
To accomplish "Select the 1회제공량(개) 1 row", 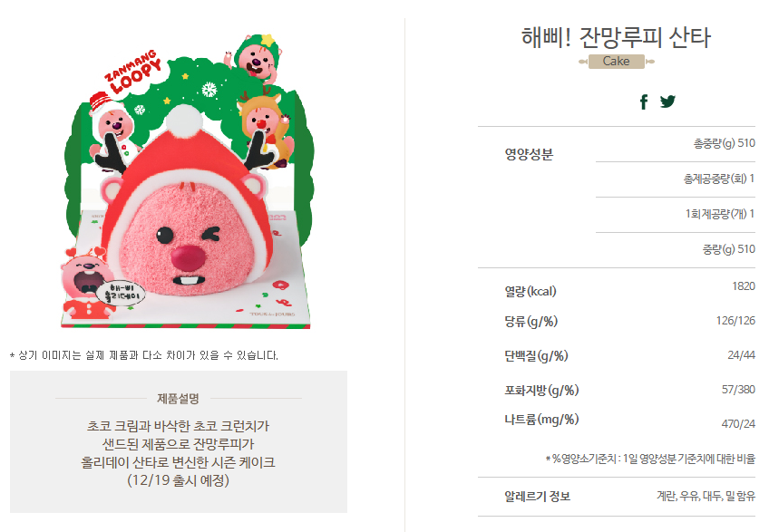I will pyautogui.click(x=676, y=214).
